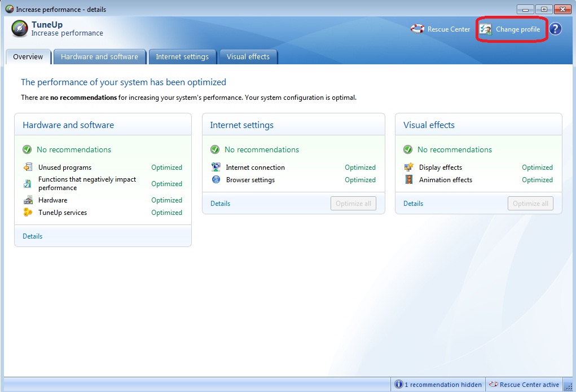Screen dimensions: 576x392
Task: Open the Hardware and software tab
Action: pyautogui.click(x=99, y=56)
